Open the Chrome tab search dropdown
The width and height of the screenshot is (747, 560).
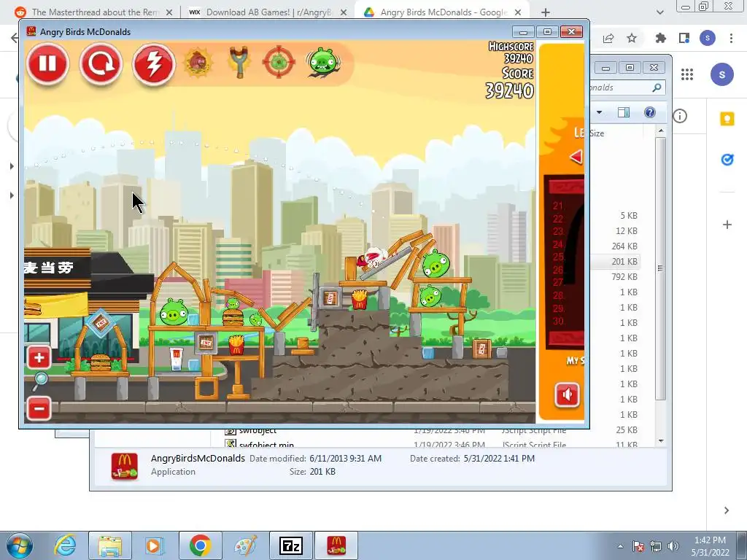(x=659, y=12)
